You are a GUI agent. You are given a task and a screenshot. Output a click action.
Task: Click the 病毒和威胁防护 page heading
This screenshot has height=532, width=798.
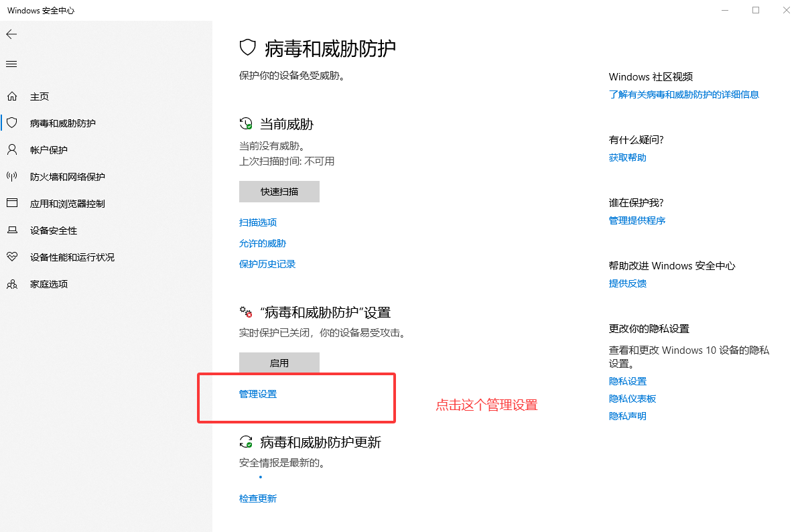point(330,48)
